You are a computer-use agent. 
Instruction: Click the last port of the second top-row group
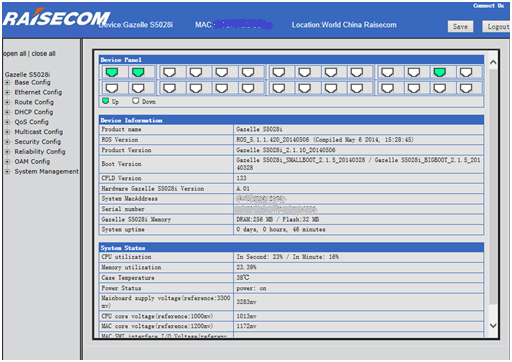248,72
